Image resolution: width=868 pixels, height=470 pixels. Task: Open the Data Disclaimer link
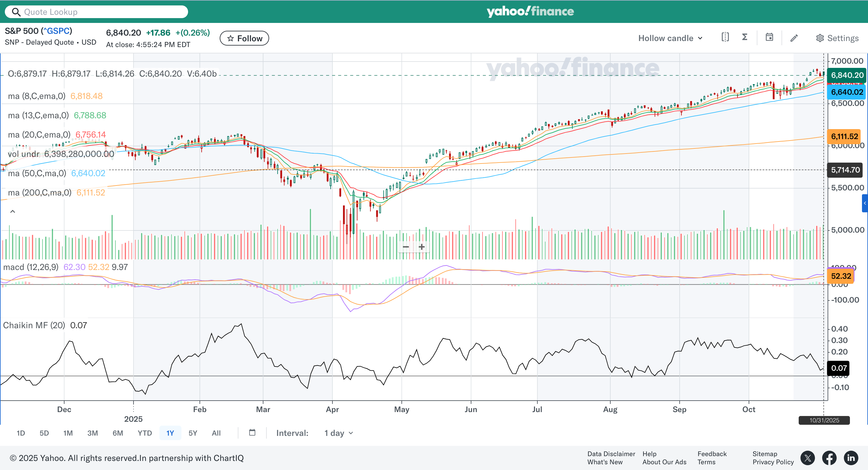pyautogui.click(x=611, y=454)
